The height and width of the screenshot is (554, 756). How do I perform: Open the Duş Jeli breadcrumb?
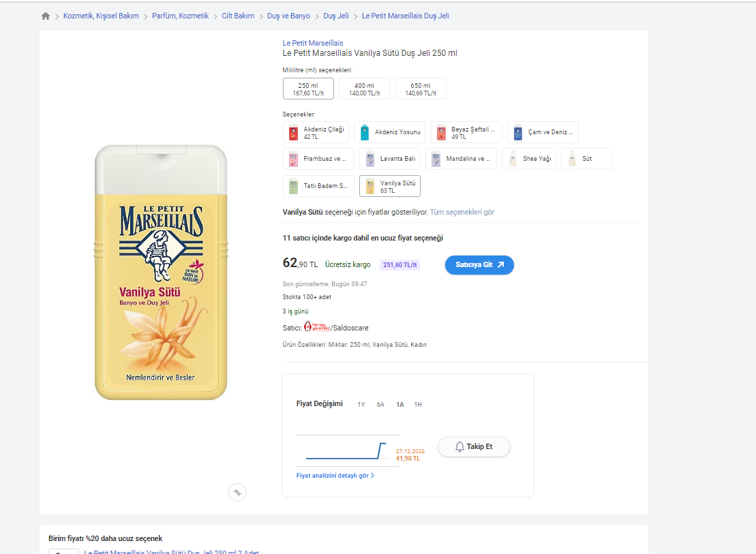click(x=336, y=16)
